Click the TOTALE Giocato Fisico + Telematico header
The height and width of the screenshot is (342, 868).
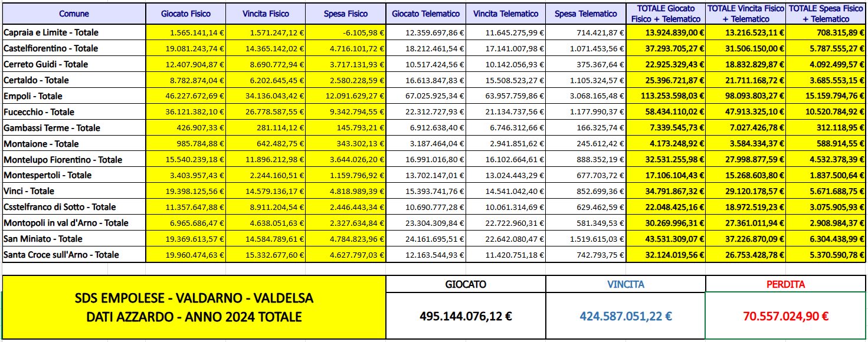click(x=666, y=14)
